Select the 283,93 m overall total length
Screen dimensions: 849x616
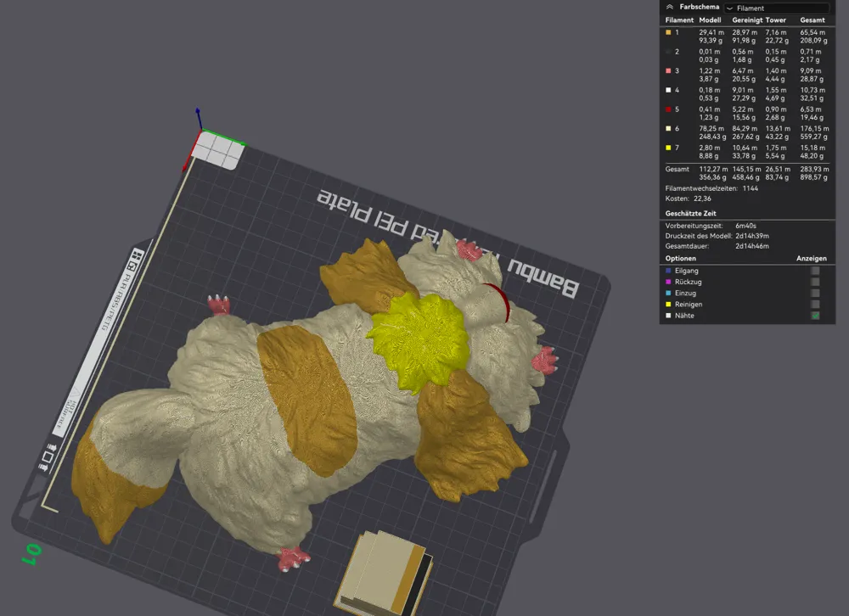click(x=814, y=170)
